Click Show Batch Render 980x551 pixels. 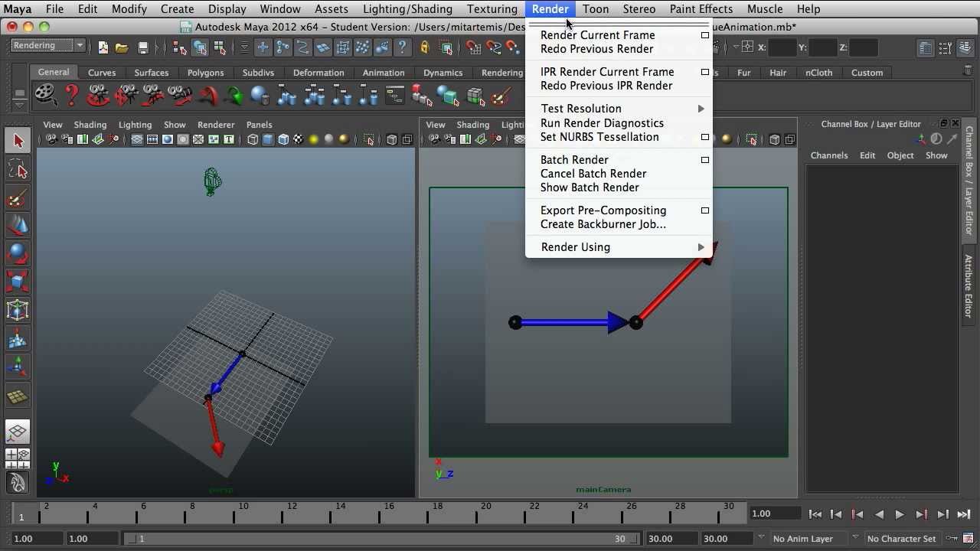(590, 187)
